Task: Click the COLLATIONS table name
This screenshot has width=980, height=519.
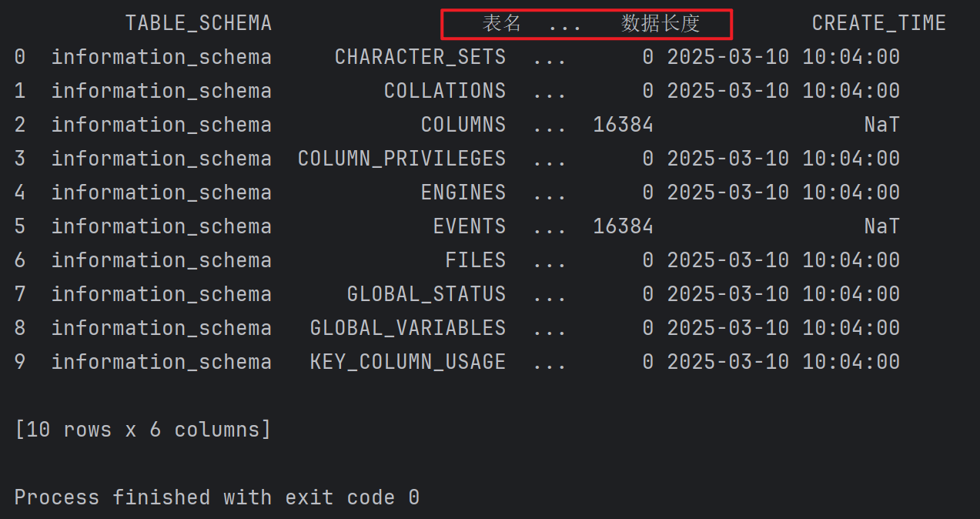Action: (x=445, y=91)
